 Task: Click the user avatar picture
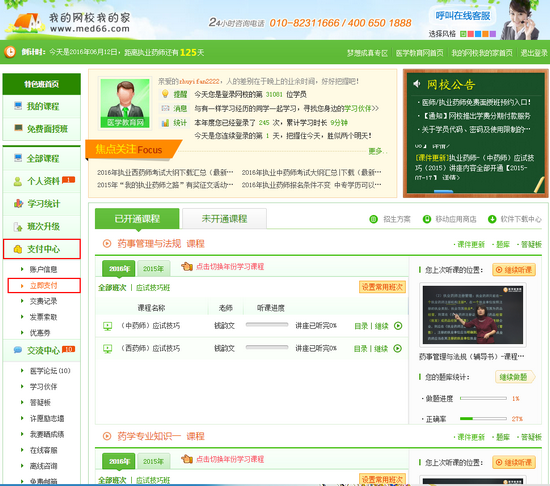tap(125, 103)
